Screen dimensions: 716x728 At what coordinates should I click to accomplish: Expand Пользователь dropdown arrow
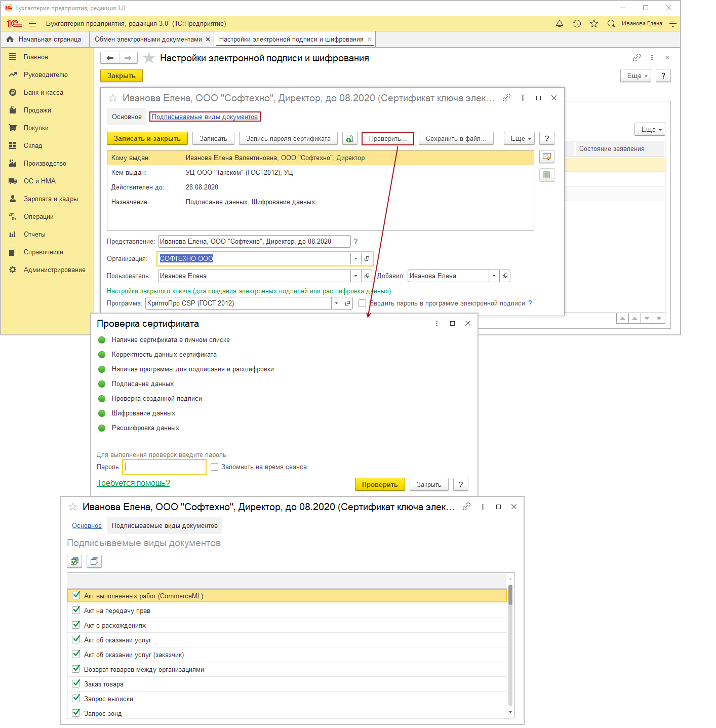(x=355, y=276)
